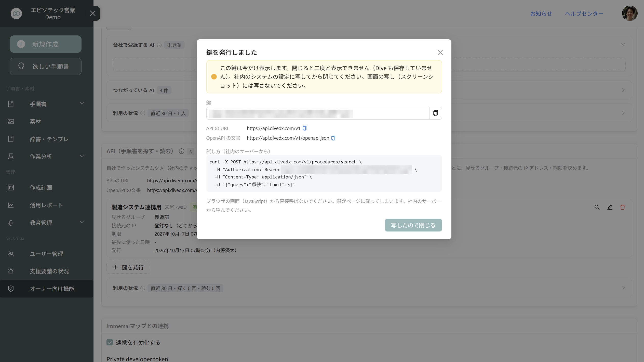Click the エピソテック営業 logo icon
644x362 pixels.
[16, 13]
